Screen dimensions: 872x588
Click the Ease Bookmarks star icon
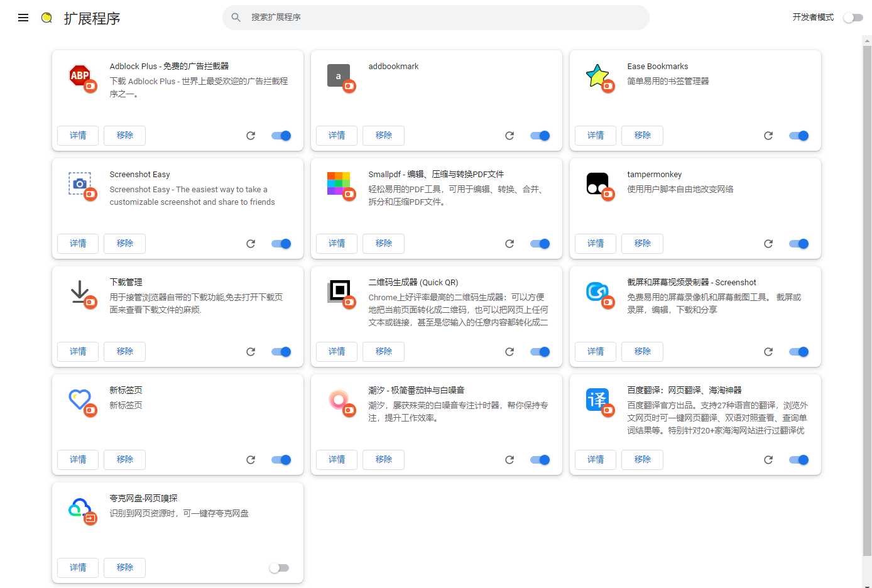point(597,75)
